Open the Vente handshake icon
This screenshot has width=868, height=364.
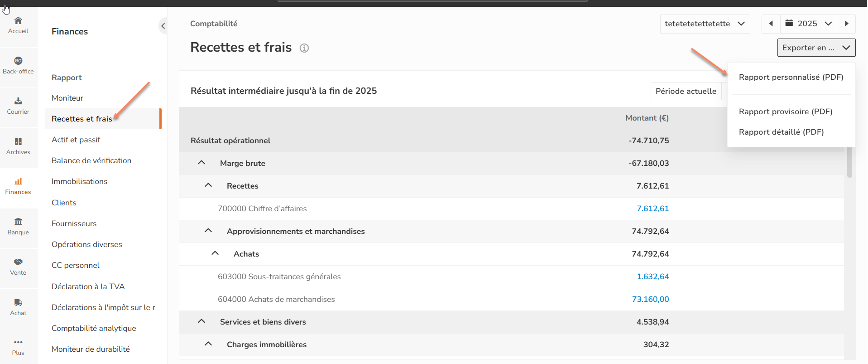pyautogui.click(x=18, y=262)
